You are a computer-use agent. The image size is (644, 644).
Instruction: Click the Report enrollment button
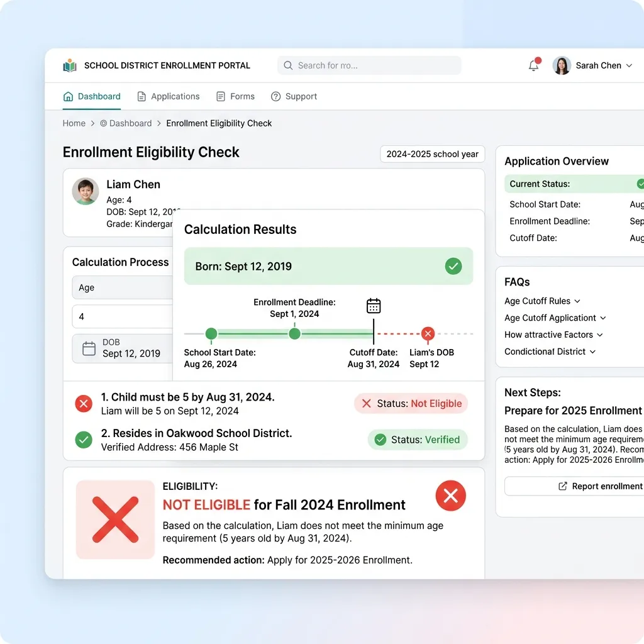point(574,486)
